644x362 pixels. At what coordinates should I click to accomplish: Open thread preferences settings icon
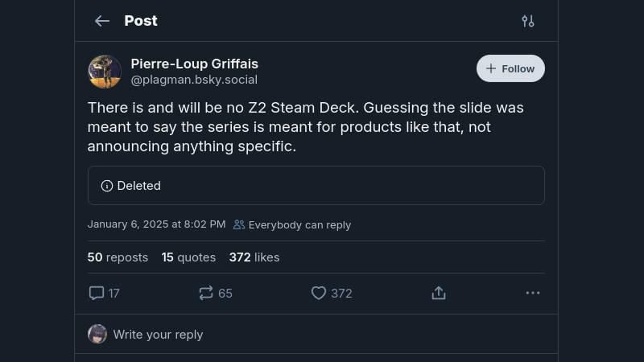point(528,21)
